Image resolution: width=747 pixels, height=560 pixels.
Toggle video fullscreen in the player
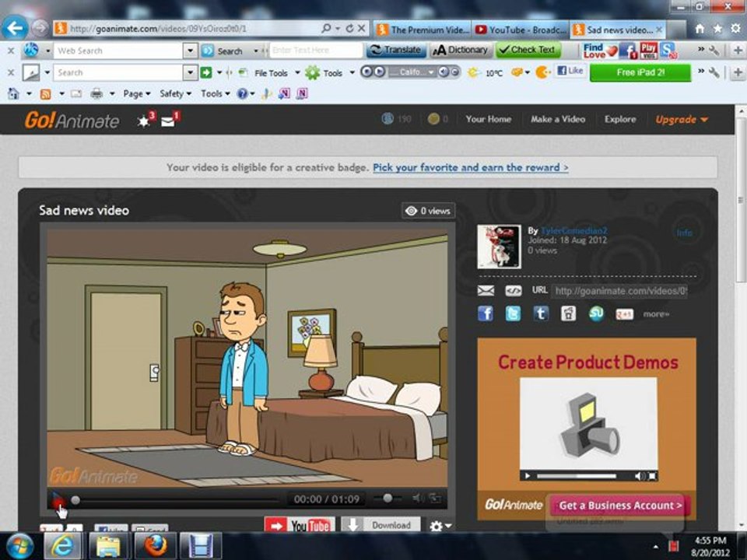(434, 499)
